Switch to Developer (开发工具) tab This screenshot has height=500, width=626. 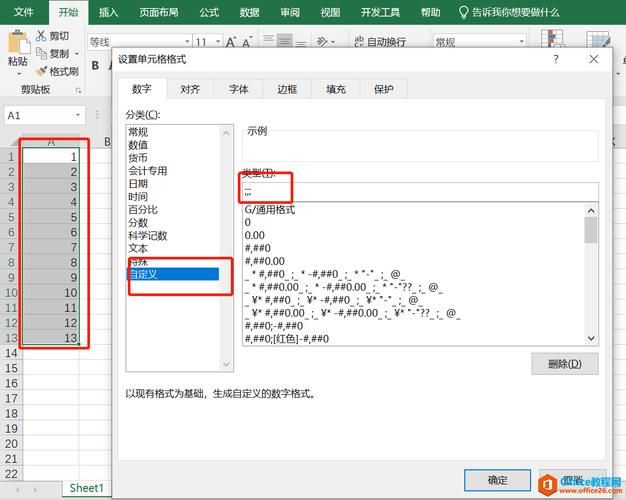(380, 12)
